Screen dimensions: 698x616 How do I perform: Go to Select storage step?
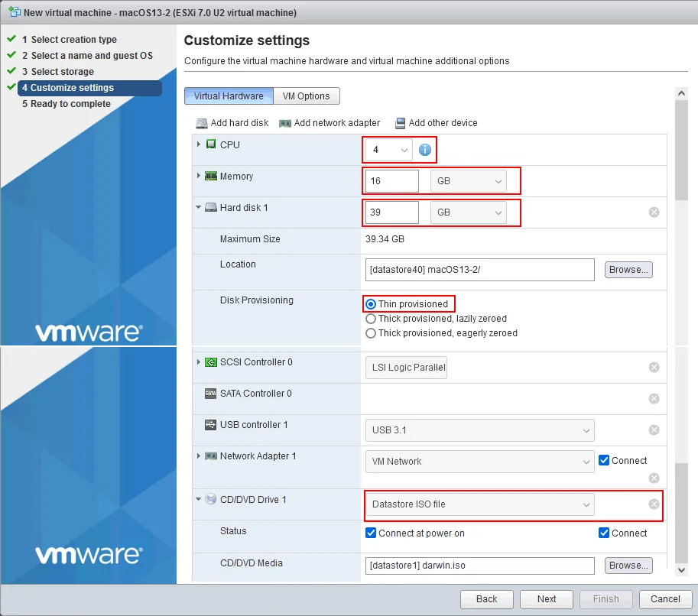point(63,72)
